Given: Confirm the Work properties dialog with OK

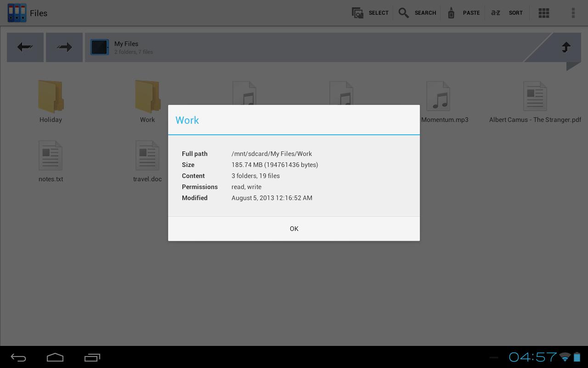Looking at the screenshot, I should tap(294, 229).
